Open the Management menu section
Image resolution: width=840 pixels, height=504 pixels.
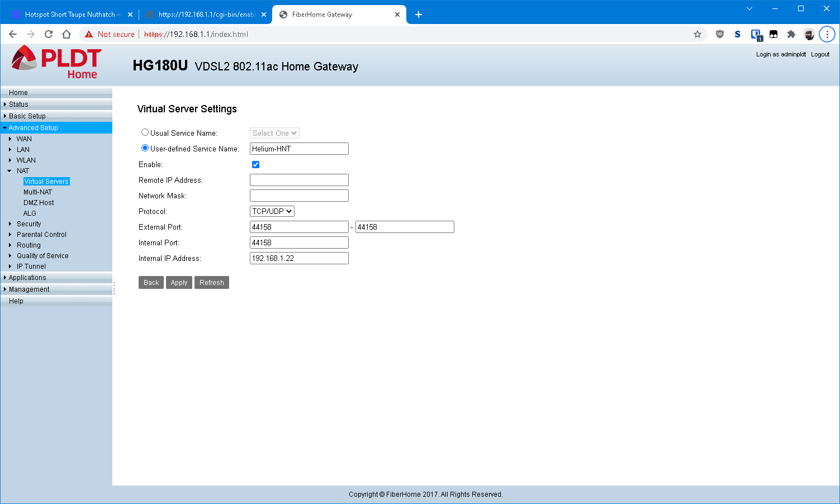click(29, 289)
